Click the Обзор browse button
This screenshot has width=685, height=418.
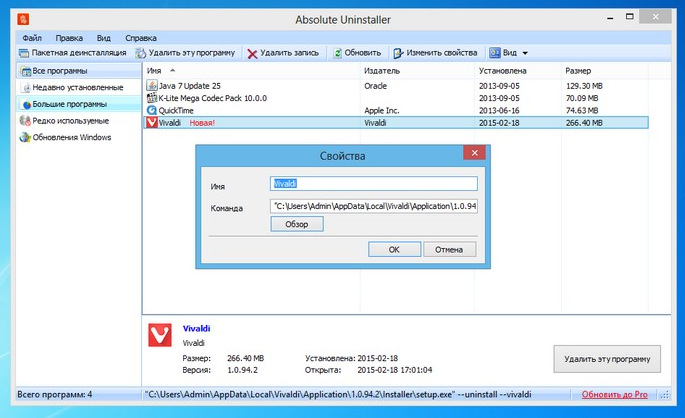pos(297,224)
